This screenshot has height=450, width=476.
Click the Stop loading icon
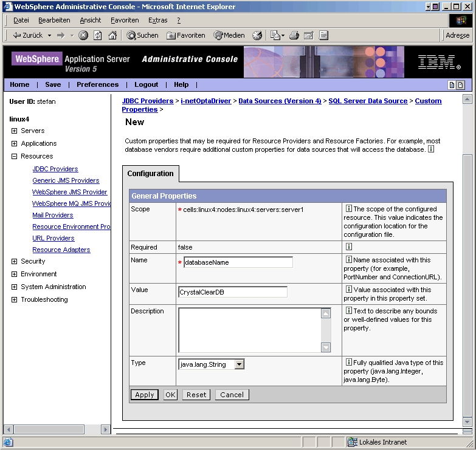point(83,35)
